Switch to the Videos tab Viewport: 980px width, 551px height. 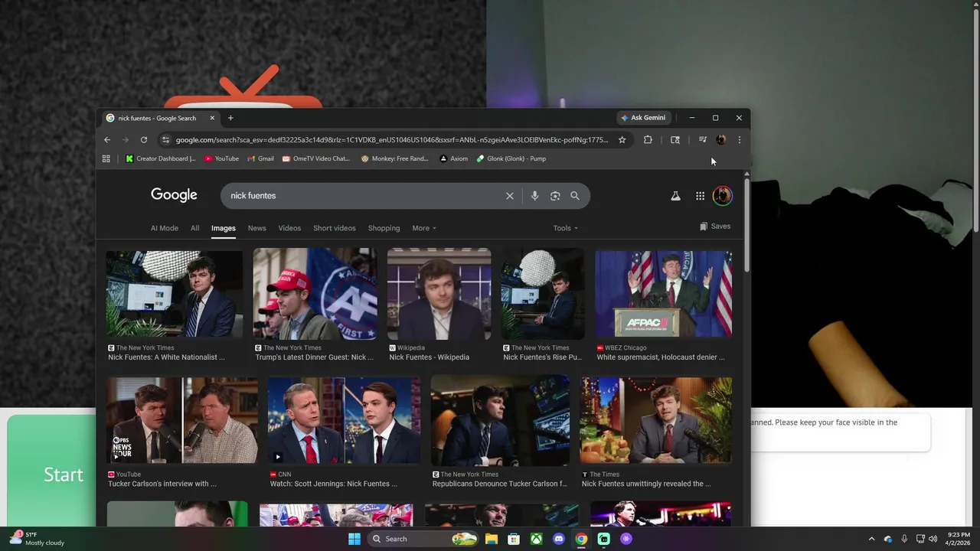tap(289, 228)
